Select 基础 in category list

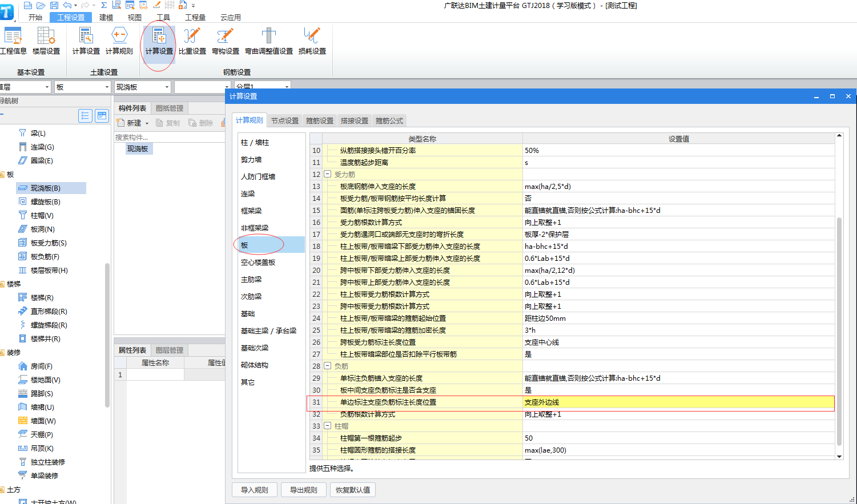271,313
